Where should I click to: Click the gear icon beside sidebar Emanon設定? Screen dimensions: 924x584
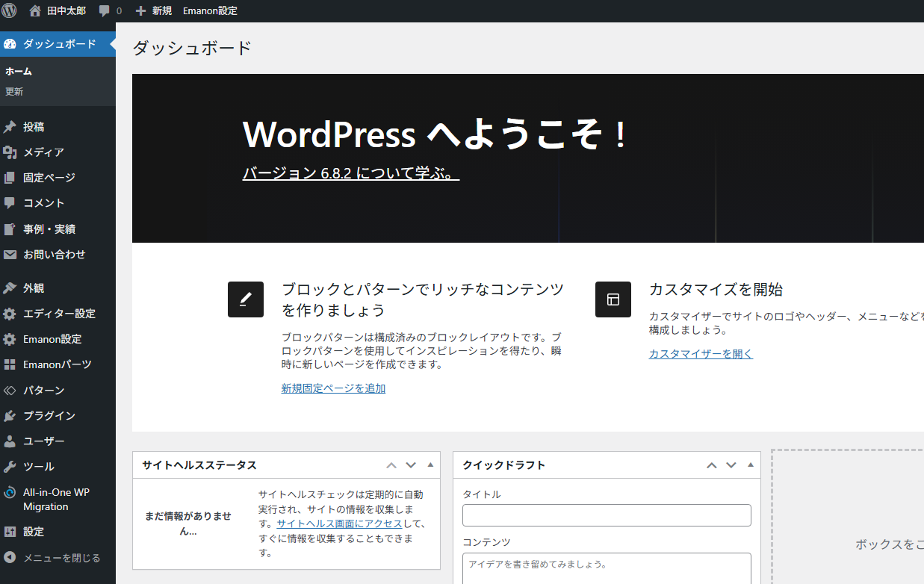pos(10,339)
